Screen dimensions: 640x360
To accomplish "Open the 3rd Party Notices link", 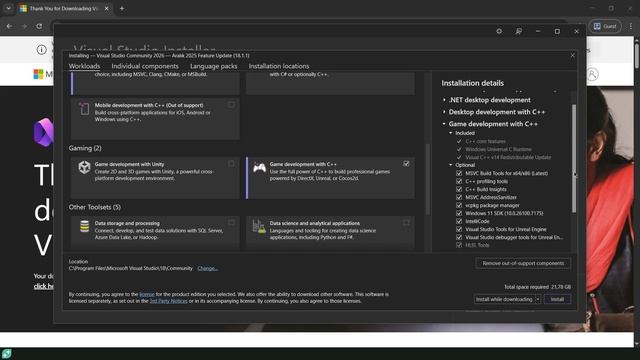I will (168, 301).
